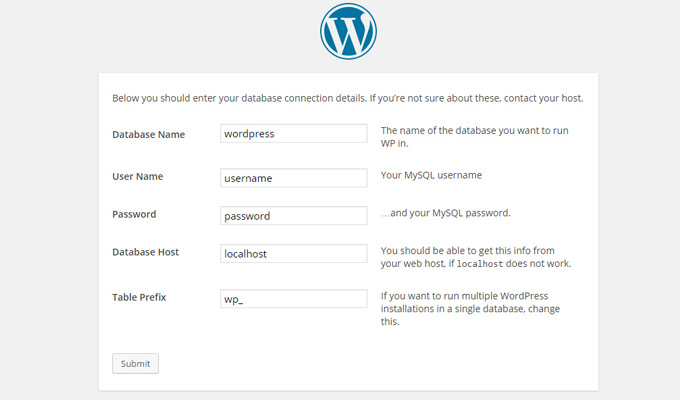This screenshot has width=680, height=400.
Task: Click the '…and your MySQL password.' hint
Action: [x=445, y=213]
